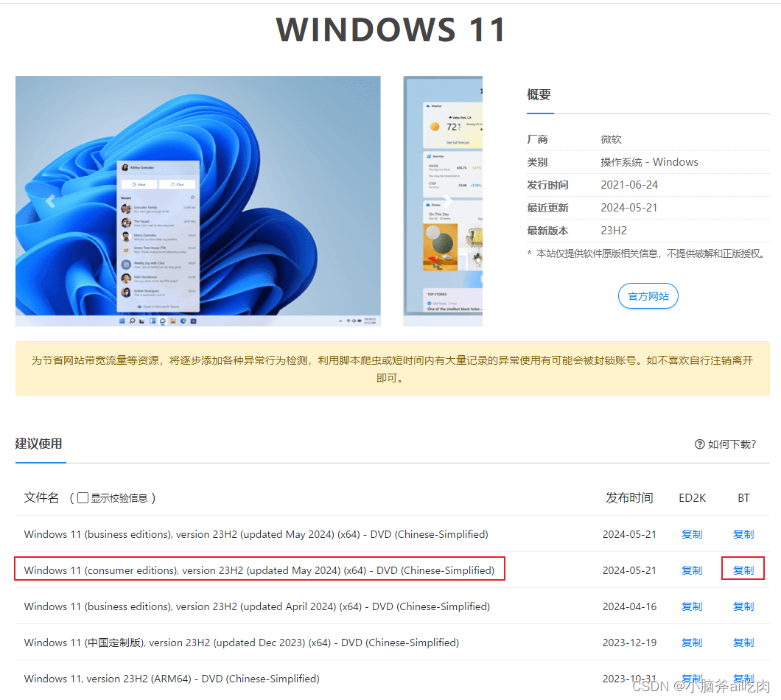781x700 pixels.
Task: Click the BT column header
Action: point(743,497)
